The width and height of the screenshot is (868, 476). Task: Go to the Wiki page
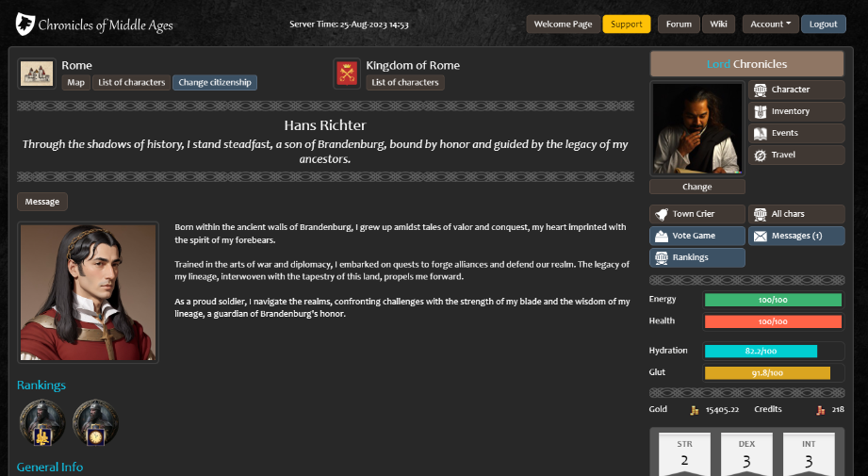[x=718, y=25]
